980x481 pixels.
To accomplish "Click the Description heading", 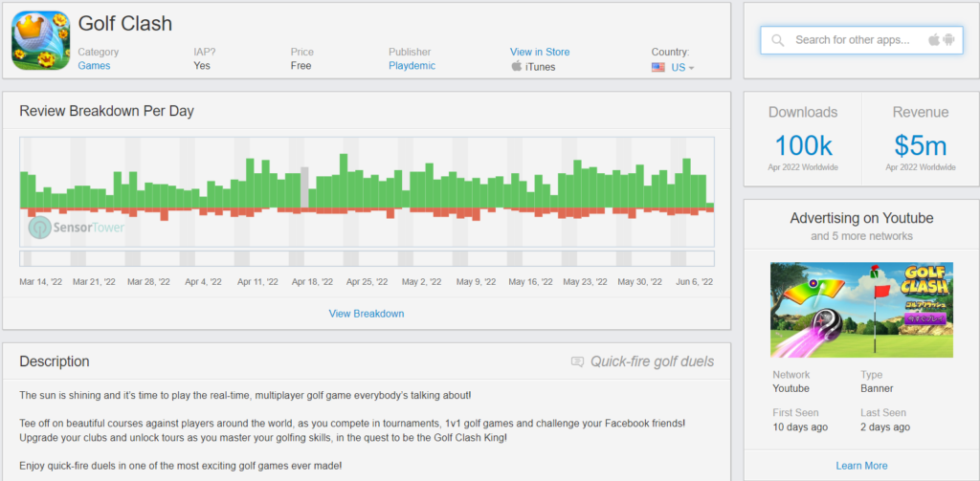I will pyautogui.click(x=55, y=361).
